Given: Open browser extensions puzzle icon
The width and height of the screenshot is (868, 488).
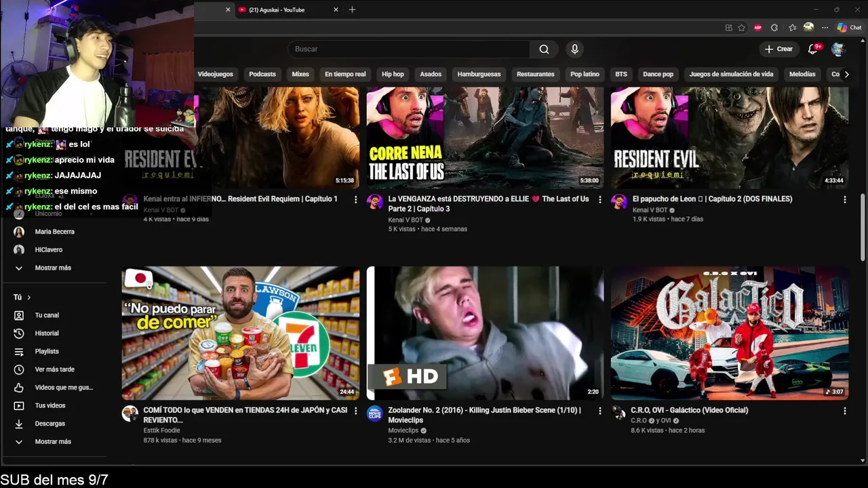Looking at the screenshot, I should (774, 28).
